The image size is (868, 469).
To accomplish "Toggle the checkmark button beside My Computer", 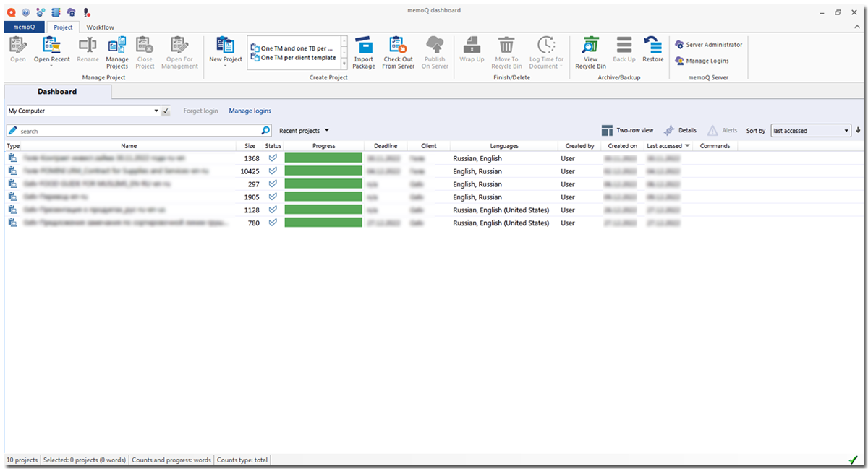I will pyautogui.click(x=166, y=111).
